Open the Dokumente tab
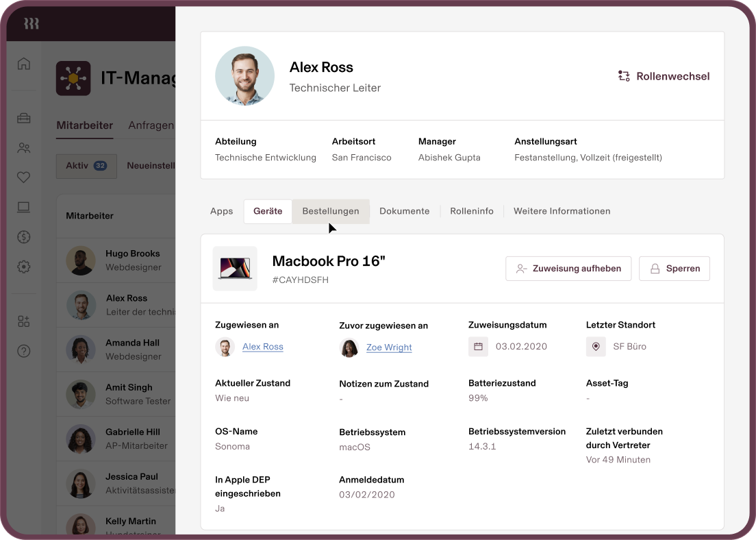The image size is (756, 540). [x=405, y=211]
